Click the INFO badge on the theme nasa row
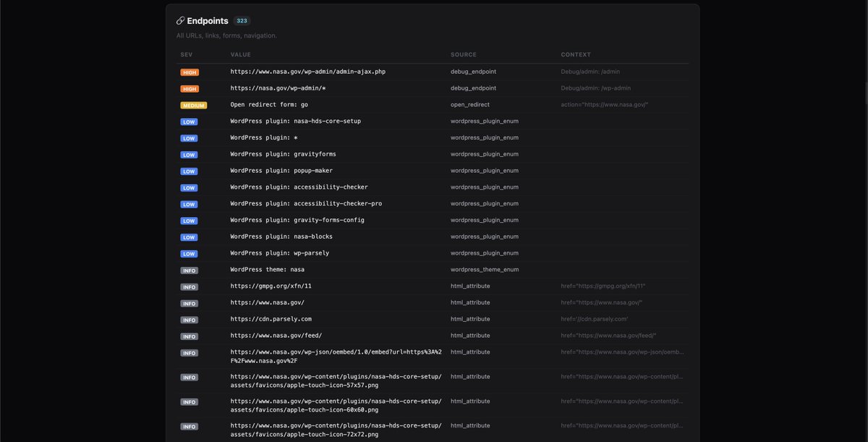 point(190,271)
